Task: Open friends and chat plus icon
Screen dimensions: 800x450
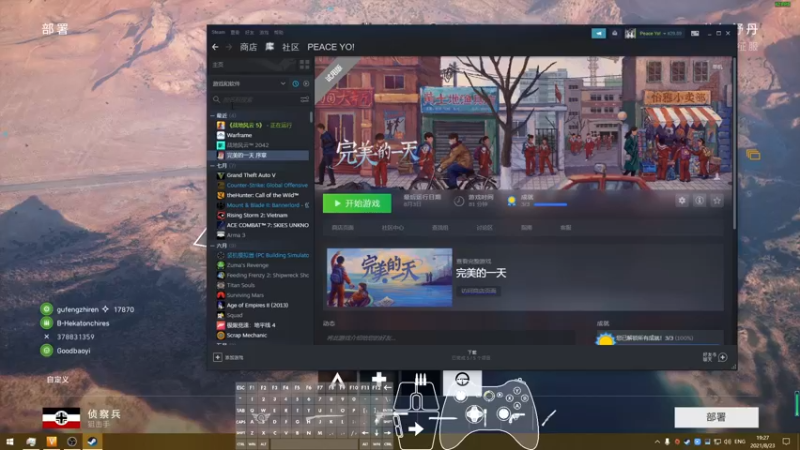Action: click(x=722, y=357)
